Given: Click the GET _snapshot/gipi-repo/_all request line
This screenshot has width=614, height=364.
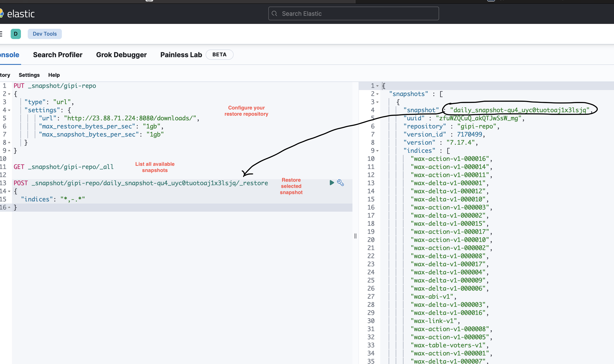Looking at the screenshot, I should pos(64,167).
